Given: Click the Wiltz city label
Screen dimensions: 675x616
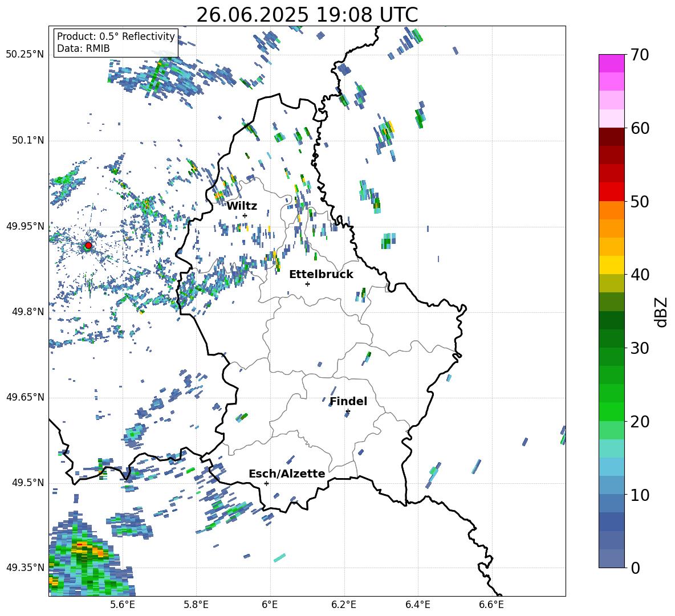Looking at the screenshot, I should (242, 206).
